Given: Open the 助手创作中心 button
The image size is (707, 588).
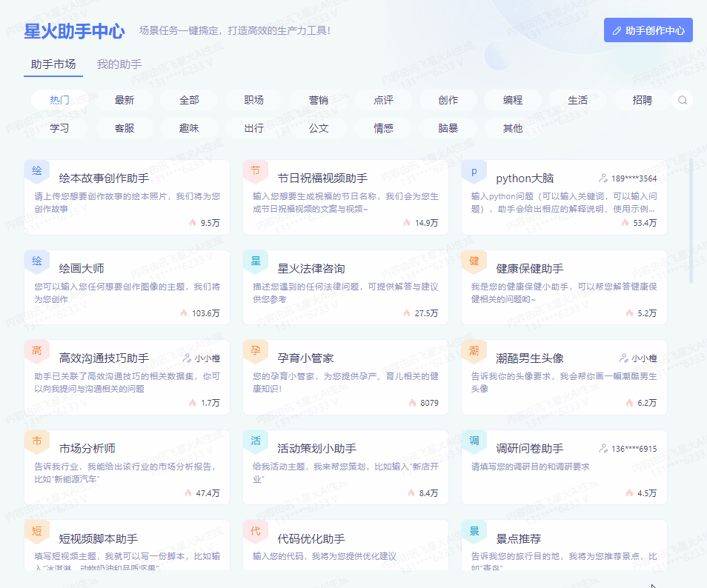Looking at the screenshot, I should point(648,30).
